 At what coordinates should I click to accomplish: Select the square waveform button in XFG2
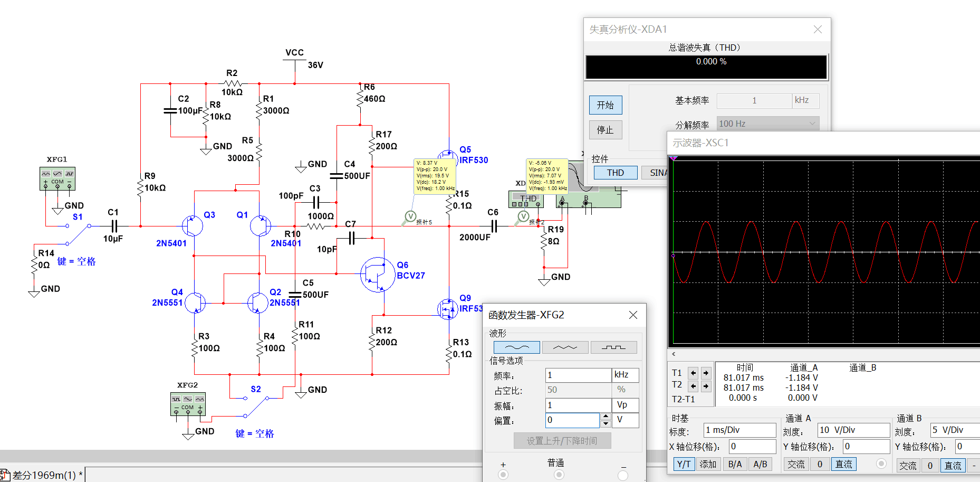[x=613, y=347]
